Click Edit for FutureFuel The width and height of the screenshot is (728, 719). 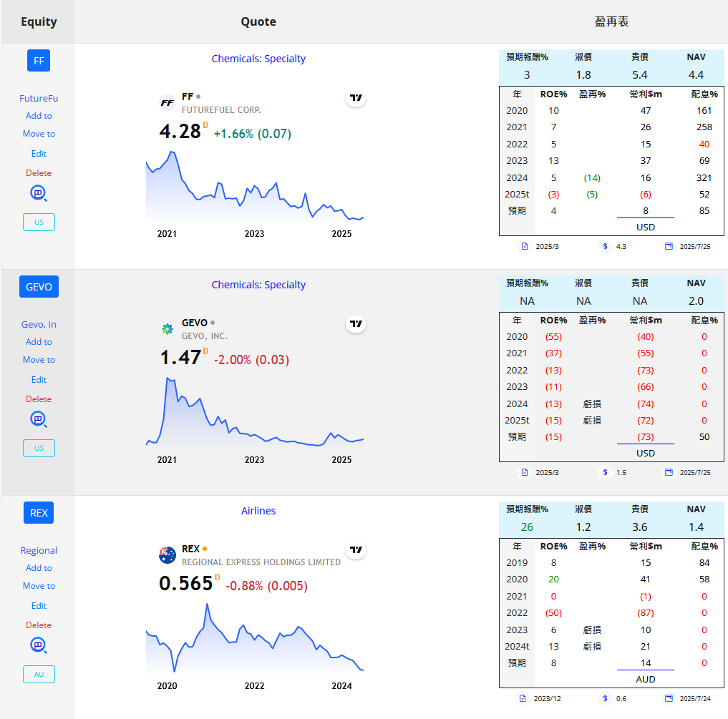pos(39,154)
